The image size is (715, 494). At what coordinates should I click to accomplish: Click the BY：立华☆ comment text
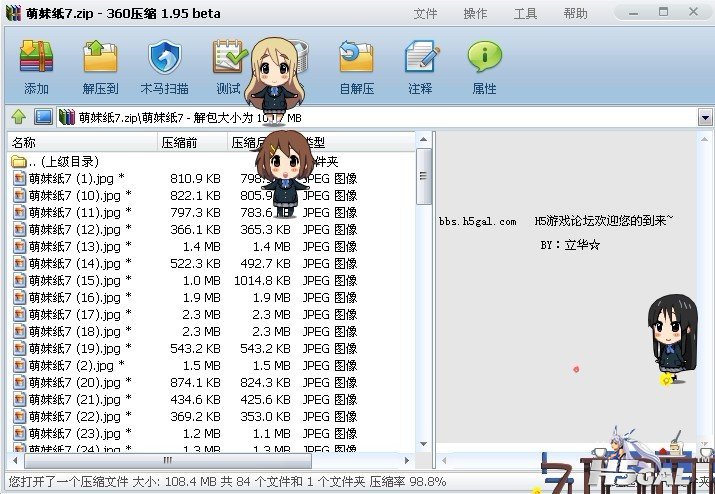(570, 245)
